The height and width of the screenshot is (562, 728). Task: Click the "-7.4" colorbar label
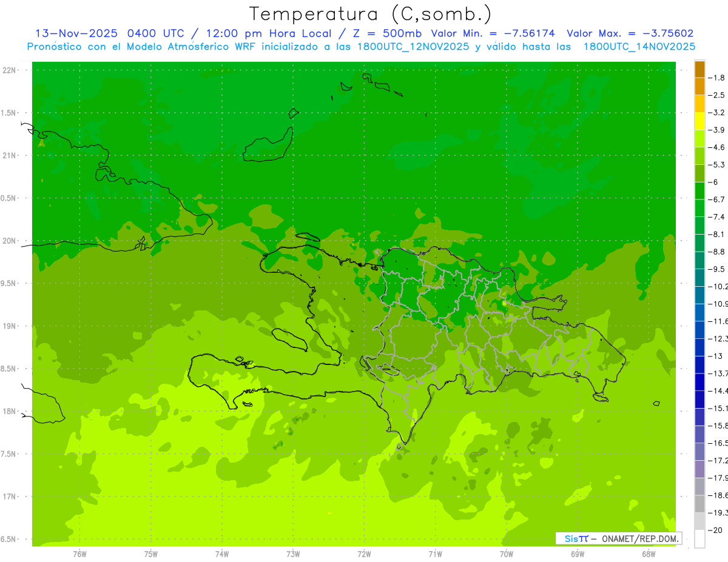717,217
